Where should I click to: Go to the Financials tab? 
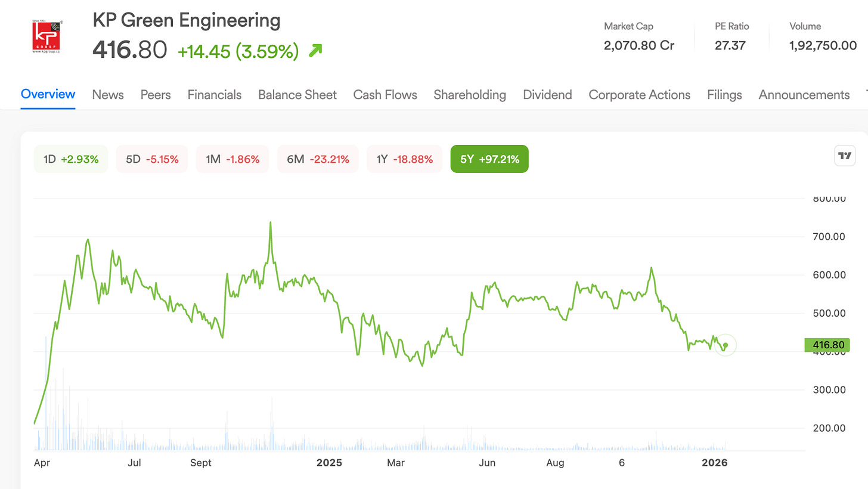point(215,95)
